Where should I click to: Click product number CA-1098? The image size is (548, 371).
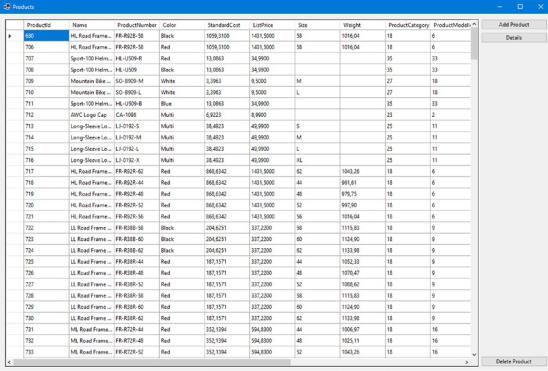[x=137, y=115]
